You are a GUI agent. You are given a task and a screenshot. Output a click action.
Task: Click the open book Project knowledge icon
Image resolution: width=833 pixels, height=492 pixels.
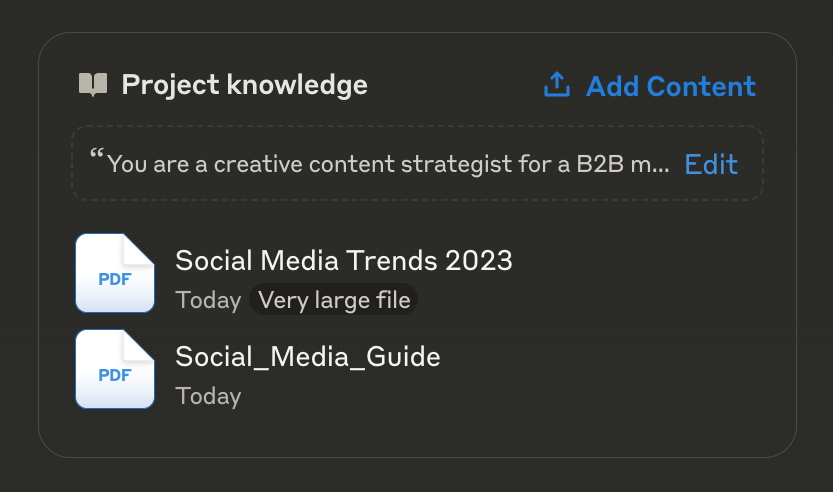93,84
